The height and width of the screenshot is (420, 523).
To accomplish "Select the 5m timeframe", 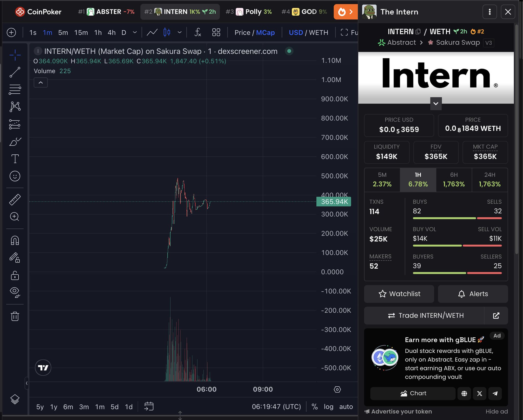I will click(x=63, y=32).
